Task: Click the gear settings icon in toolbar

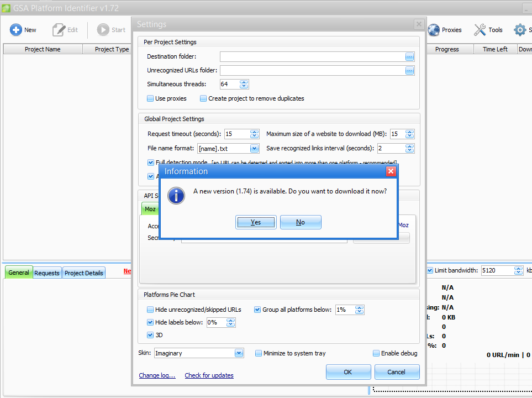Action: 520,30
